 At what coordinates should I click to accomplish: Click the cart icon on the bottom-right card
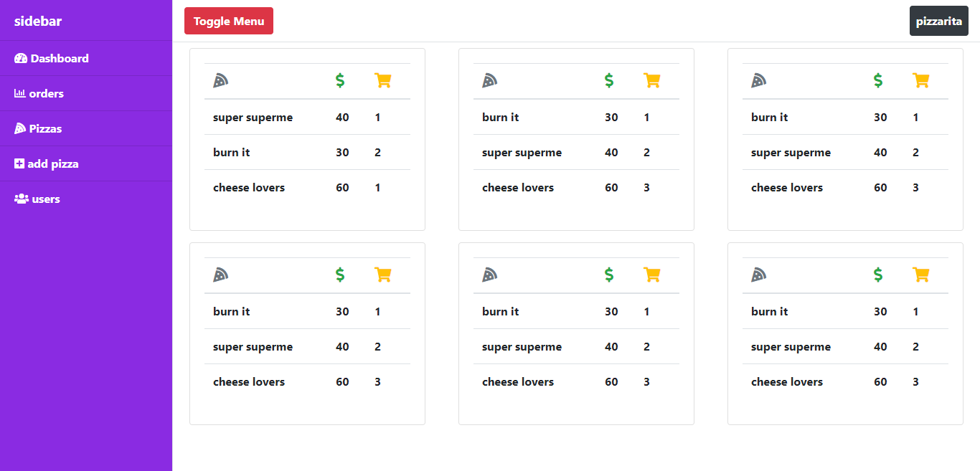(x=922, y=275)
